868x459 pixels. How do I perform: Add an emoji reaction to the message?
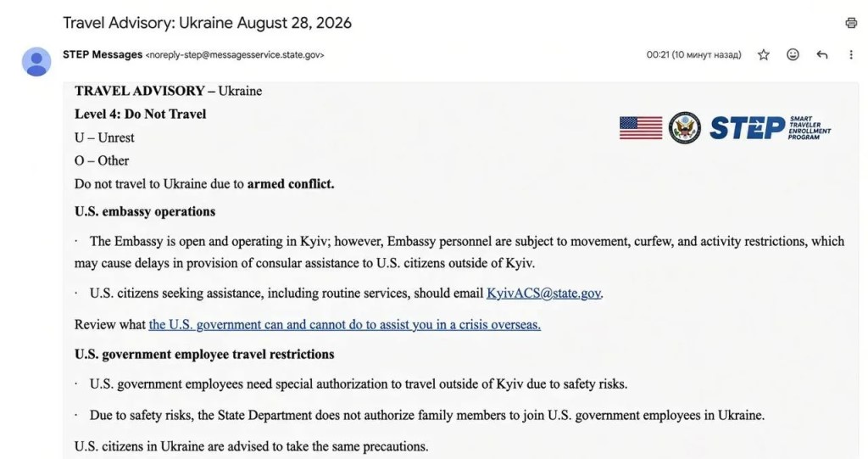click(x=793, y=54)
